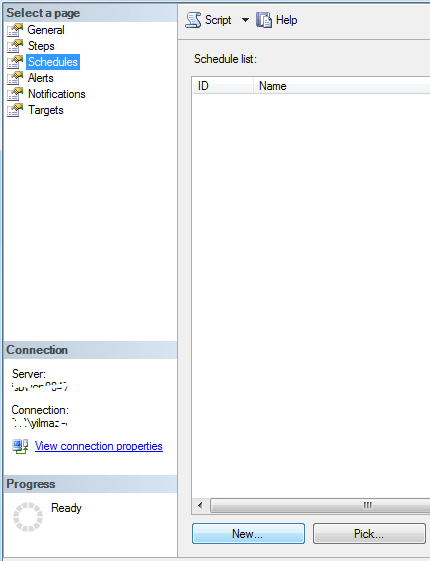
Task: Open View connection properties link
Action: pos(99,446)
